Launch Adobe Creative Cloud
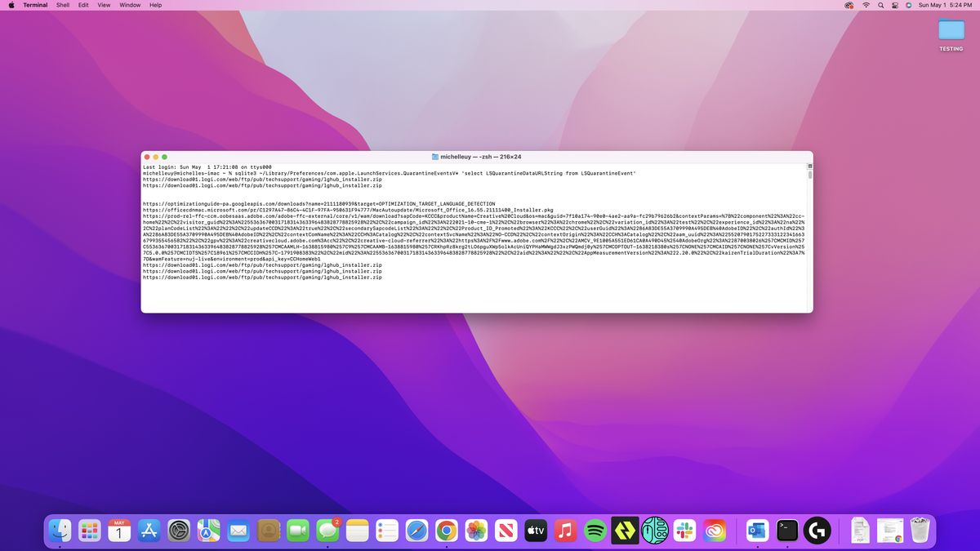This screenshot has width=980, height=551. tap(715, 531)
